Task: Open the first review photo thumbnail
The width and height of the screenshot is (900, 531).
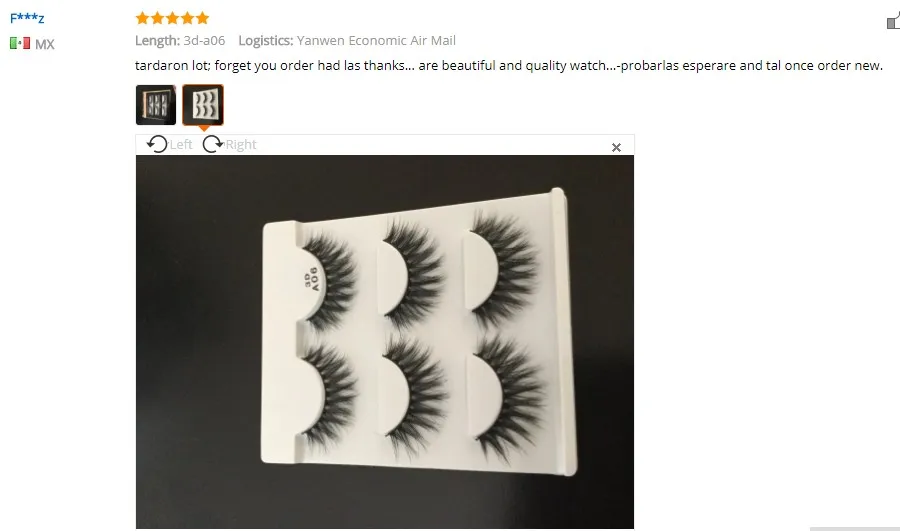Action: (x=156, y=105)
